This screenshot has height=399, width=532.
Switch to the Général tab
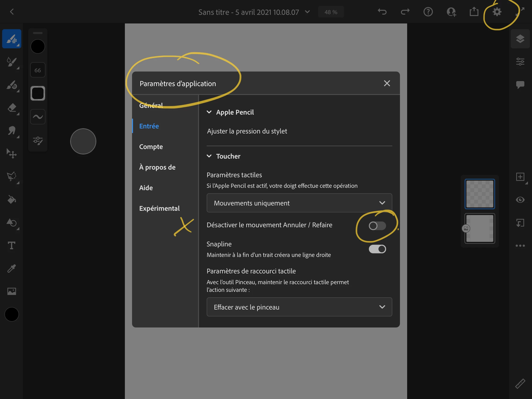point(151,105)
